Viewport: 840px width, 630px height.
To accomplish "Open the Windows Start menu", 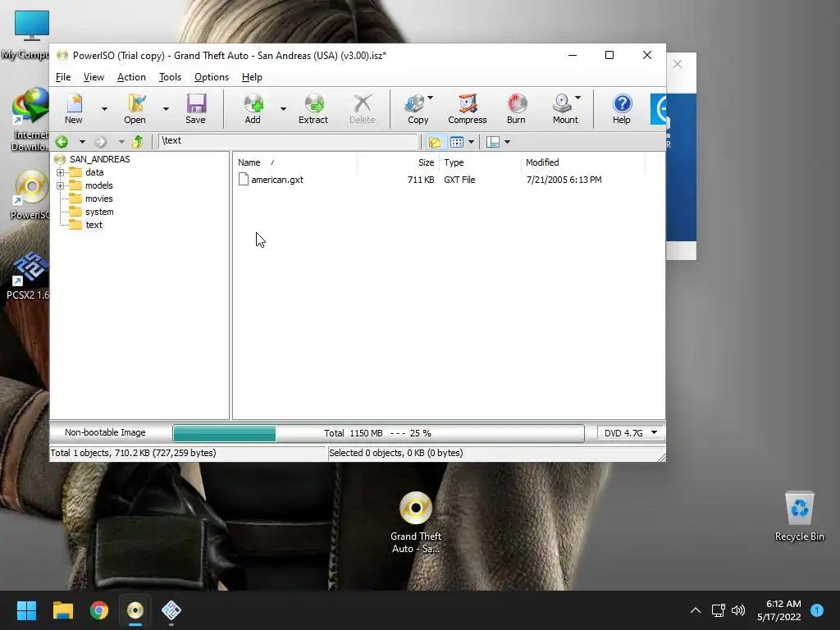I will point(26,610).
